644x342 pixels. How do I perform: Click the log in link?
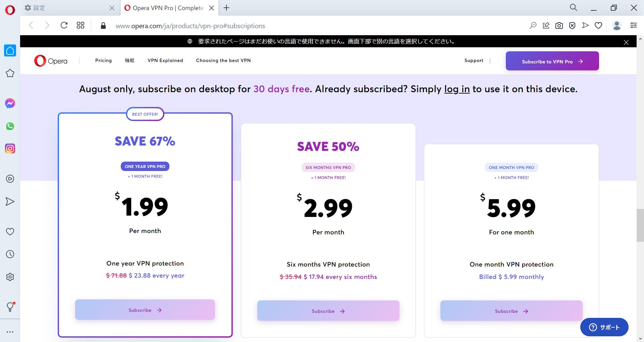[457, 89]
